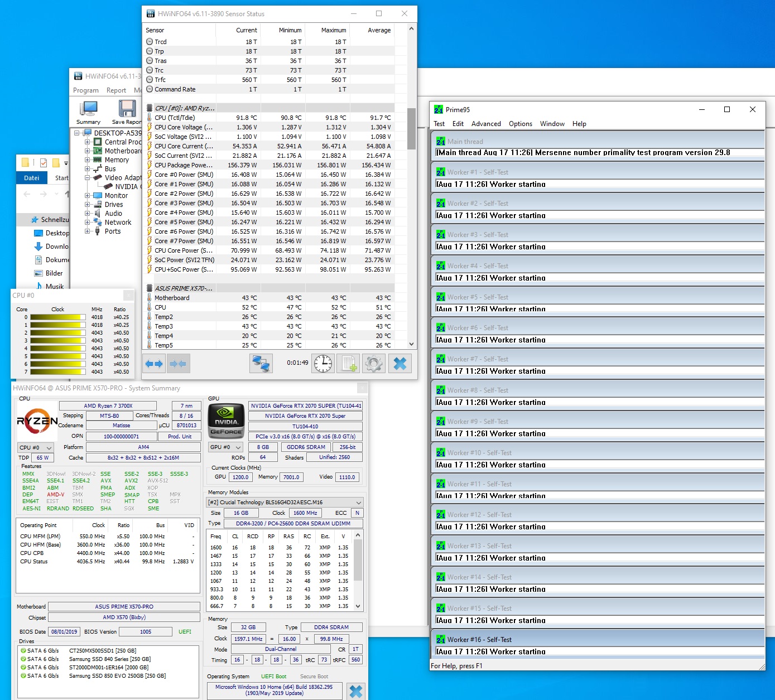Collapse the DESKTOP-A539 root tree node
Viewport: 775px width, 700px height.
point(77,133)
